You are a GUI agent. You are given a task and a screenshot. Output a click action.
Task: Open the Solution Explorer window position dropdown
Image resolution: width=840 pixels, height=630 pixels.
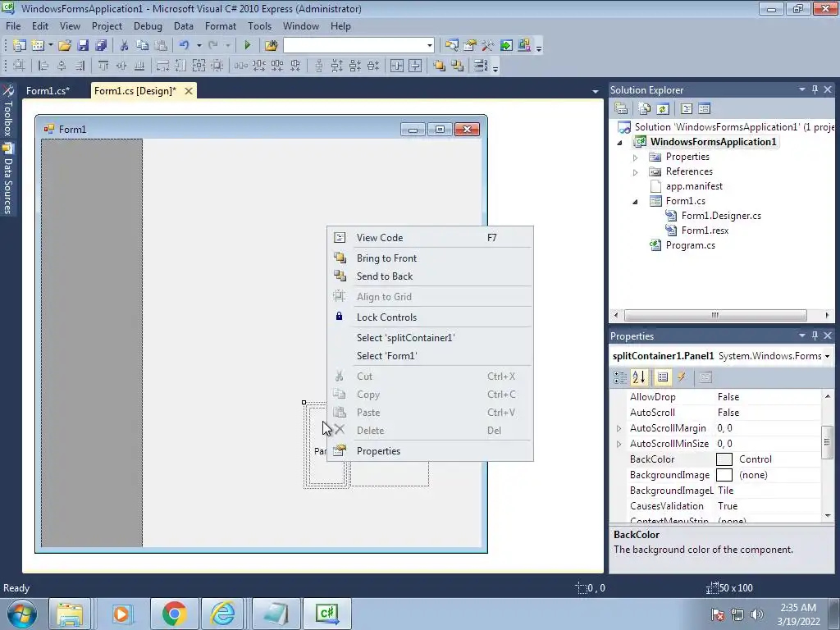[802, 89]
